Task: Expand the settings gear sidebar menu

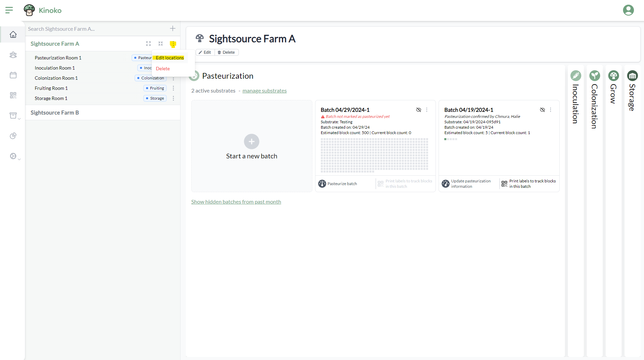Action: (13, 156)
